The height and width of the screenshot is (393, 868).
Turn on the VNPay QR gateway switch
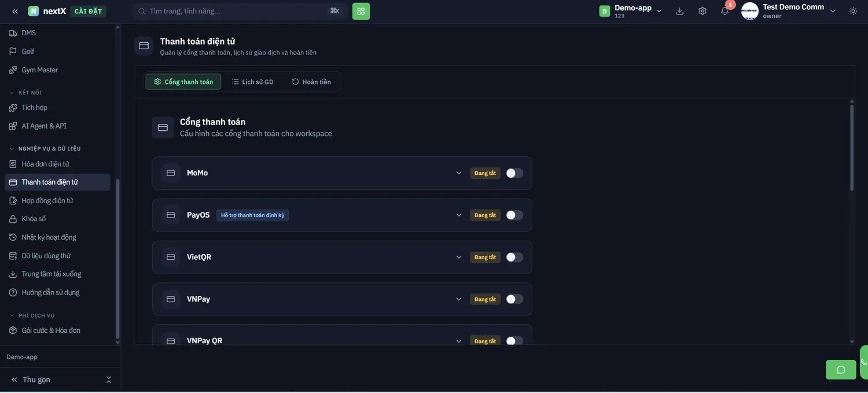pyautogui.click(x=514, y=341)
